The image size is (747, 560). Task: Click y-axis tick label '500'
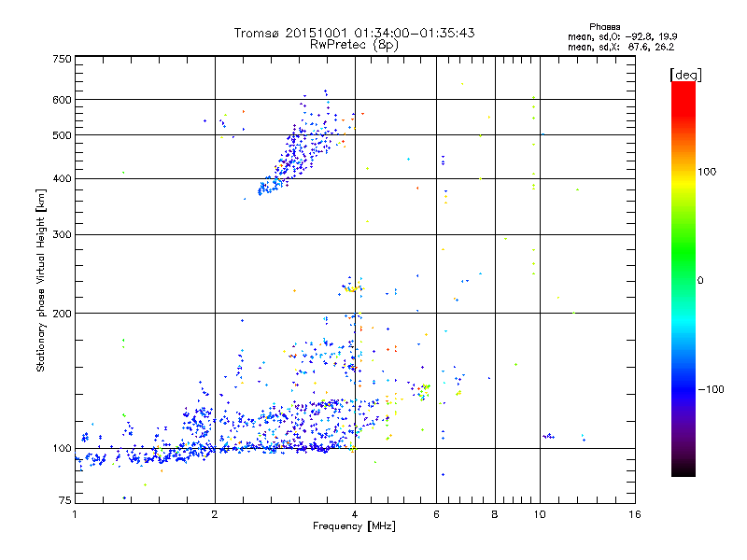(62, 135)
